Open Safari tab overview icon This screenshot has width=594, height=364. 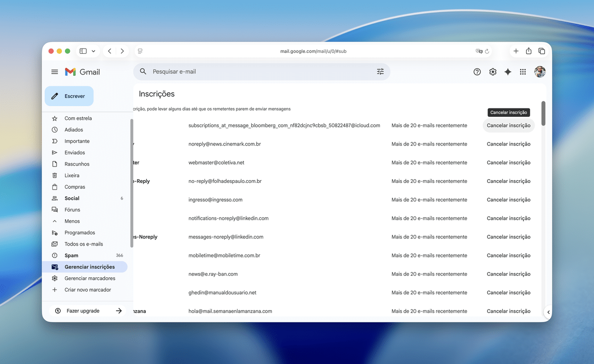542,51
